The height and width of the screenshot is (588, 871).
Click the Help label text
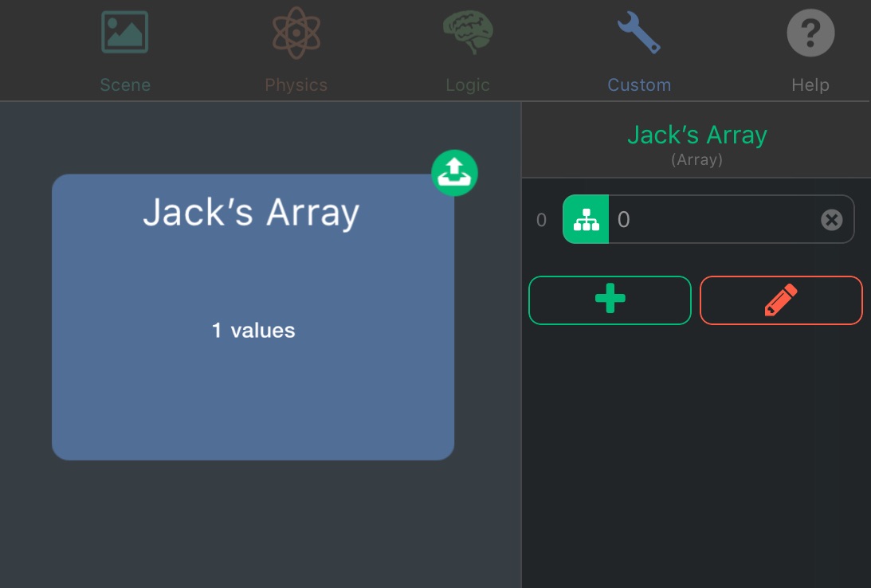click(x=810, y=85)
